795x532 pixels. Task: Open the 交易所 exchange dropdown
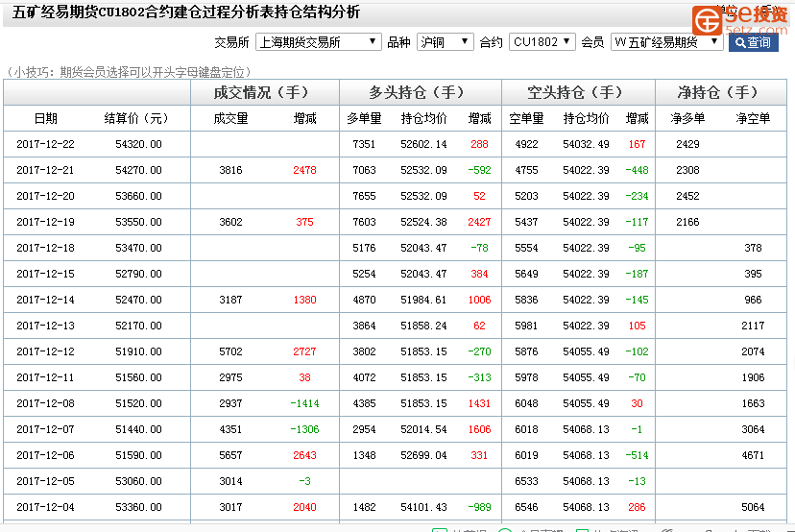point(318,42)
